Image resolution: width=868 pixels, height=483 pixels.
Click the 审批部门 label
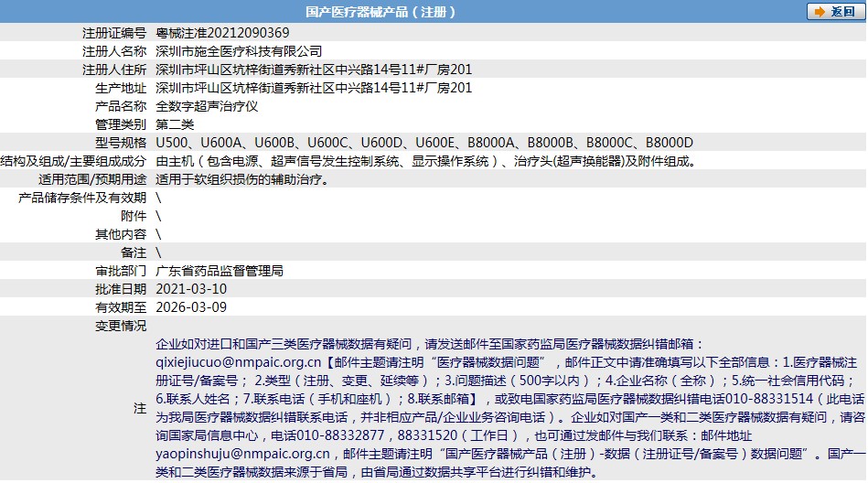click(121, 270)
